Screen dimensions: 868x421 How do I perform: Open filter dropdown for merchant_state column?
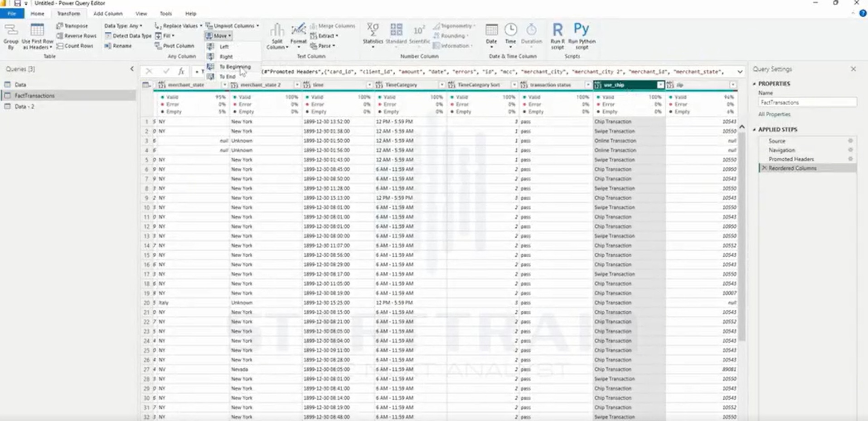pos(224,85)
